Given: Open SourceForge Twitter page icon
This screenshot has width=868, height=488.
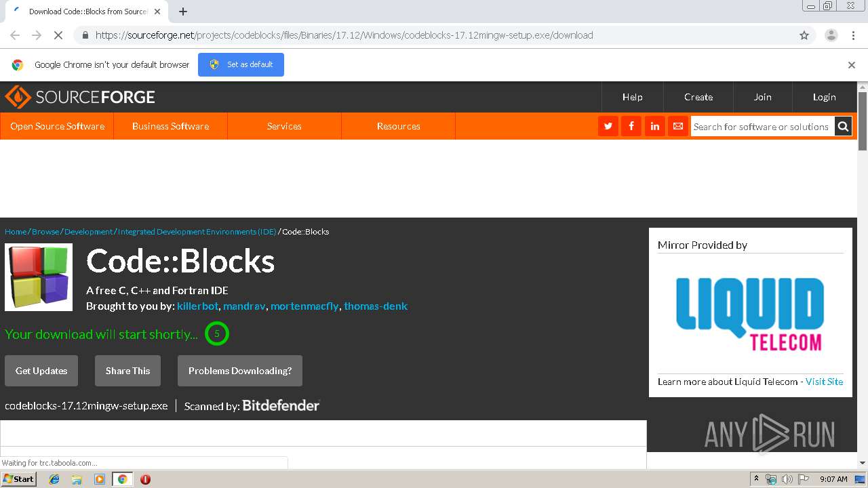Looking at the screenshot, I should [x=608, y=126].
